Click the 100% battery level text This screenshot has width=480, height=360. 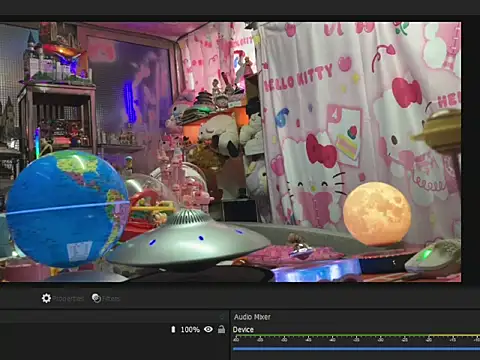click(190, 330)
